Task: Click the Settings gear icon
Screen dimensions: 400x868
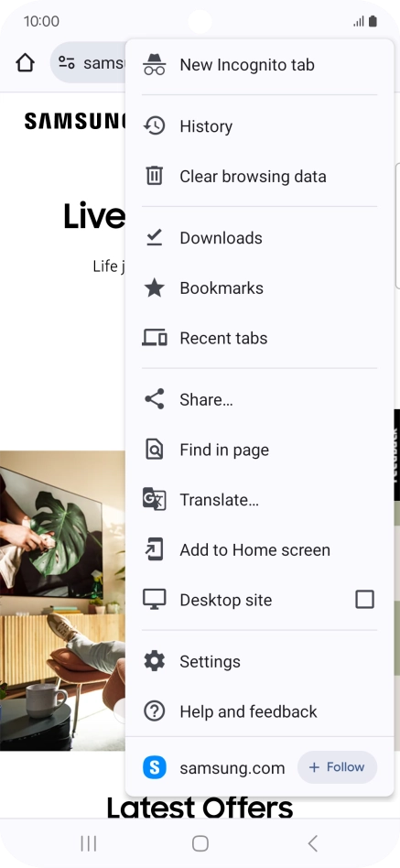Action: tap(155, 661)
